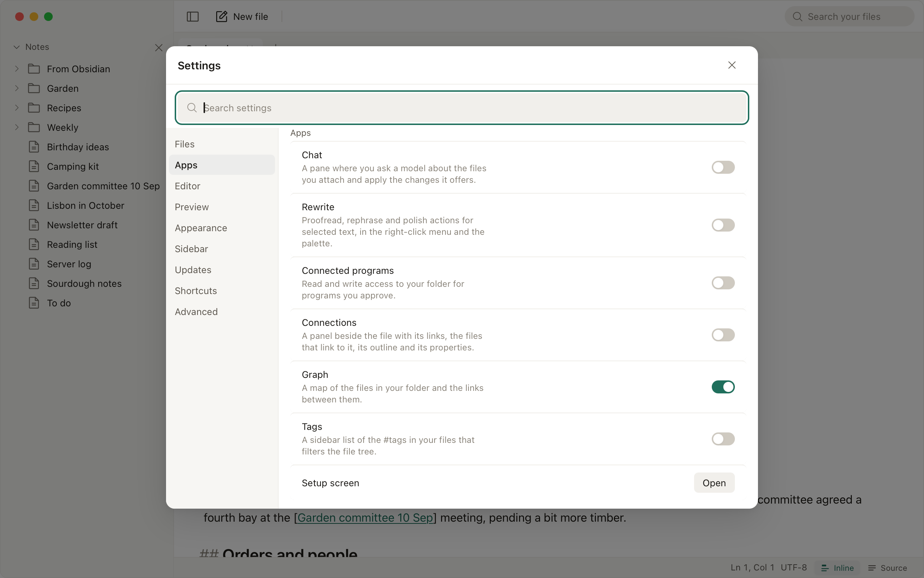Screen dimensions: 924x578
Task: Click the Birthday ideas file icon
Action: [x=34, y=147]
